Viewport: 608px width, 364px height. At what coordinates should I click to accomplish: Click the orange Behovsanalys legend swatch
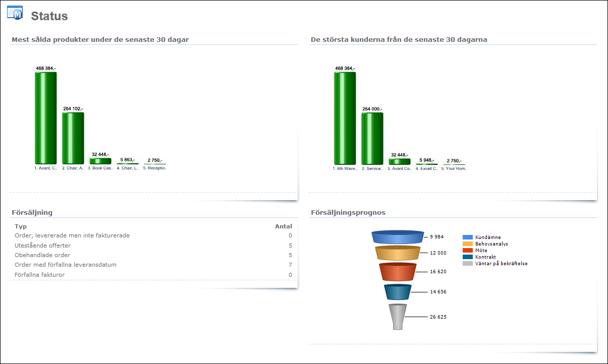pyautogui.click(x=468, y=244)
